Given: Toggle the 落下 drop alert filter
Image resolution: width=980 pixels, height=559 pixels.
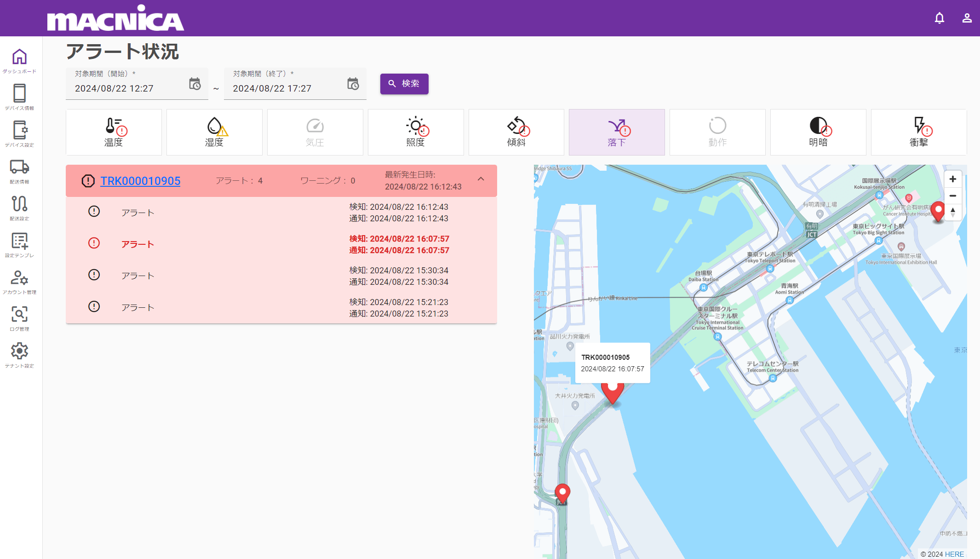Looking at the screenshot, I should click(x=616, y=133).
